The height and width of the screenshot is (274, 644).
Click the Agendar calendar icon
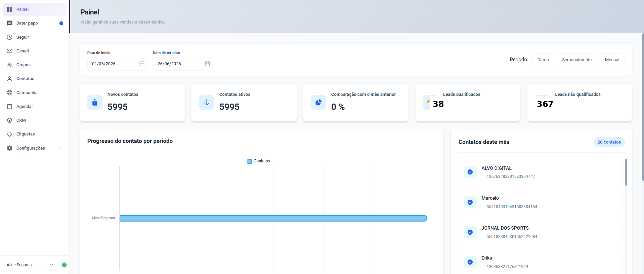coord(9,106)
